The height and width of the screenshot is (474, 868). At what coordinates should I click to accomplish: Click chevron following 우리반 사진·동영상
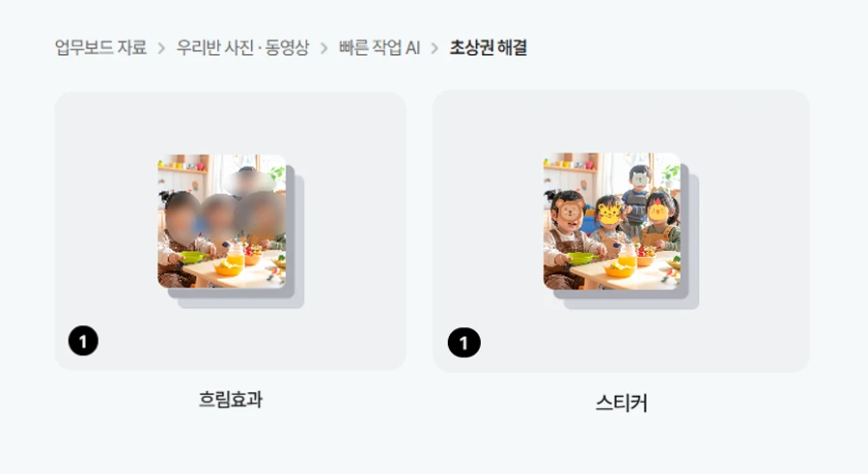click(323, 48)
